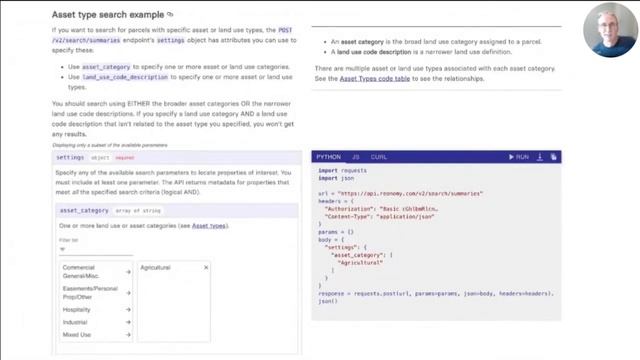Image resolution: width=640 pixels, height=360 pixels.
Task: Click the land_use_code_description inline code
Action: pyautogui.click(x=125, y=77)
